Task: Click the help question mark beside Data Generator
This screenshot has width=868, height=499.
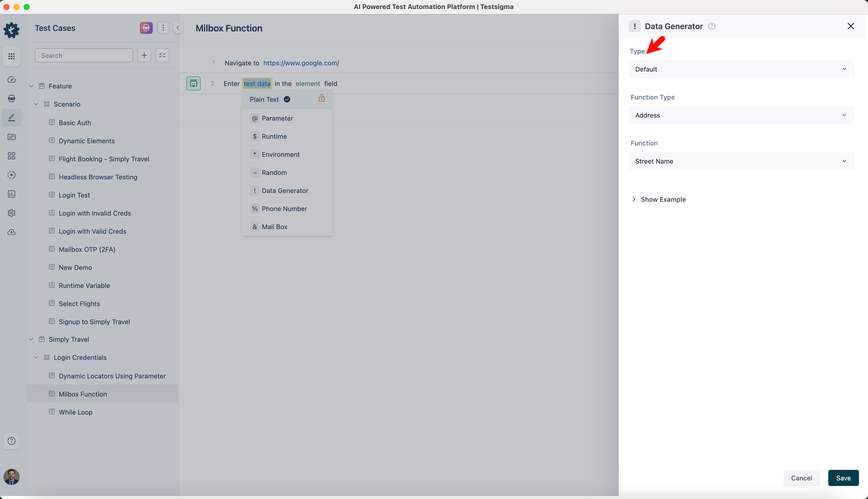Action: click(711, 26)
